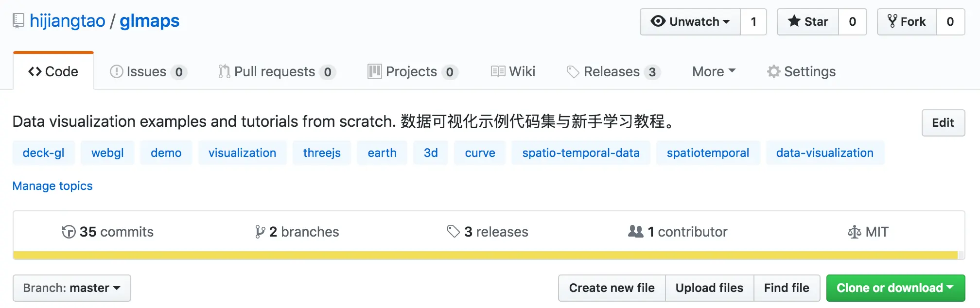Screen dimensions: 980x308
Task: Click the contributors people icon
Action: (635, 232)
